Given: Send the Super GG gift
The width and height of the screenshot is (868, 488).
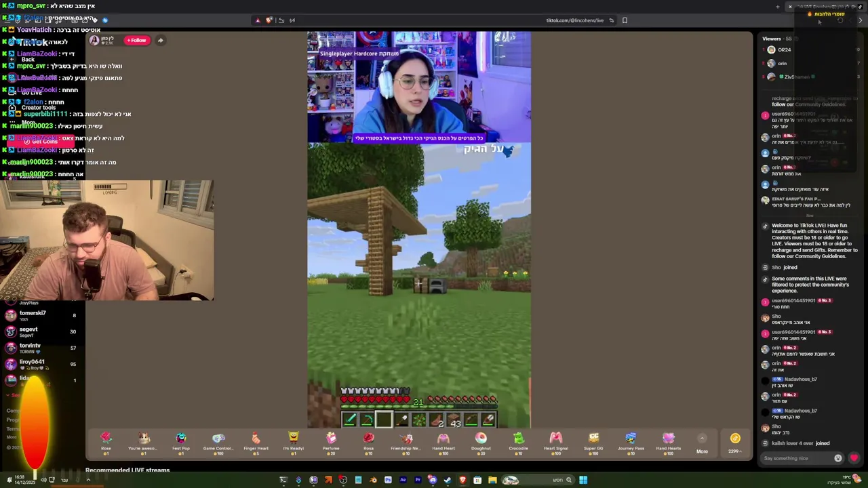Looking at the screenshot, I should (x=593, y=443).
